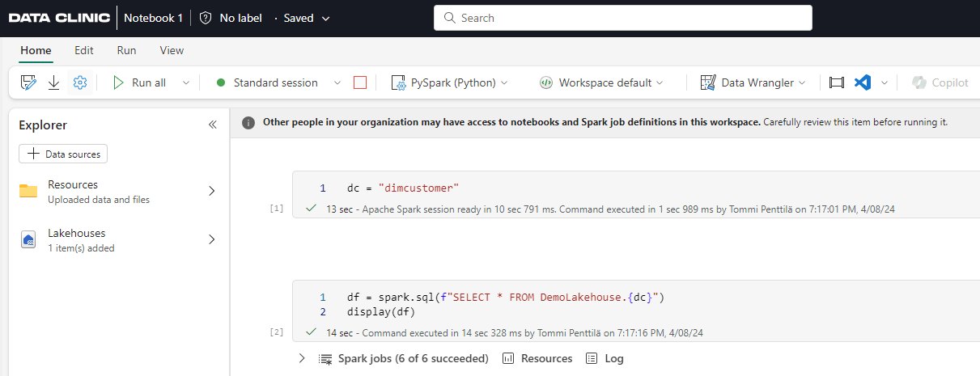Open Data Wrangler dropdown
Screen dimensions: 980x376
753,82
